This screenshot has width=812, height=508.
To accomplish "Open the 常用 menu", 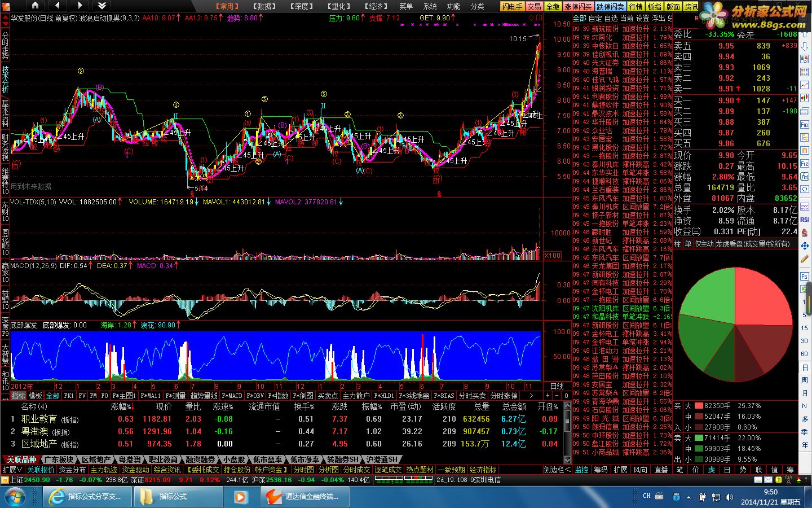I will [227, 6].
